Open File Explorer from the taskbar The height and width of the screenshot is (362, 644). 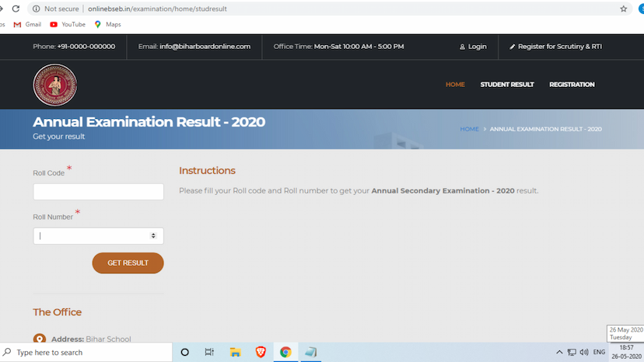pyautogui.click(x=235, y=352)
